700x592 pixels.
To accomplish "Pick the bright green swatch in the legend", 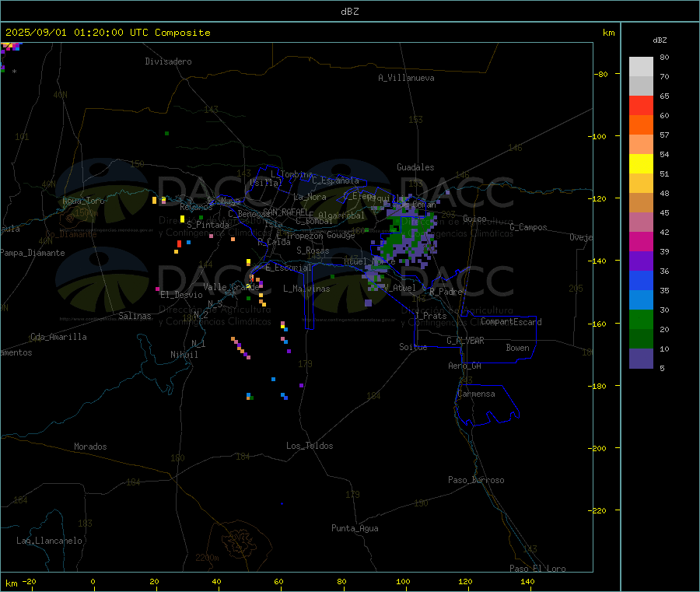I will (x=641, y=320).
